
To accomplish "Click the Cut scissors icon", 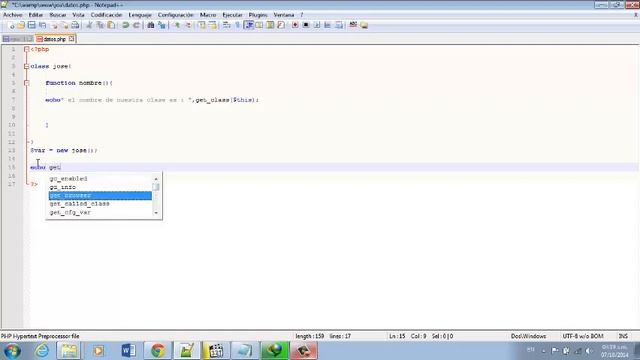I will tap(89, 25).
